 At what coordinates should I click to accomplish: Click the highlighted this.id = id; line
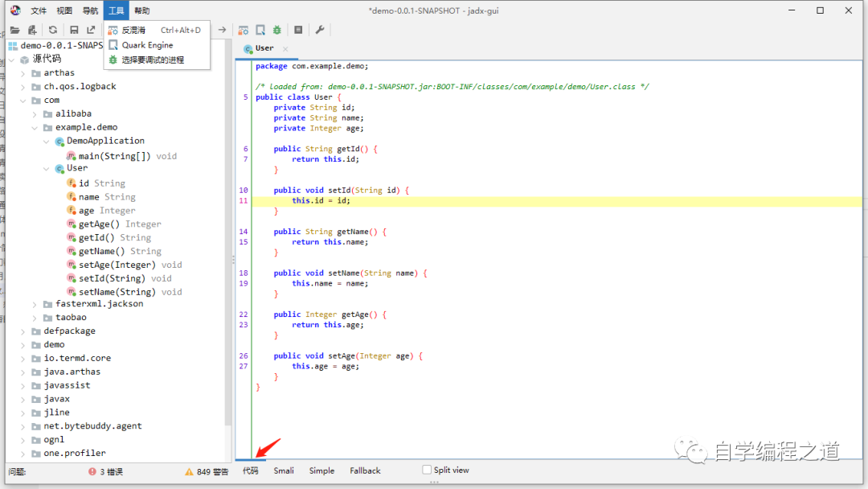321,200
